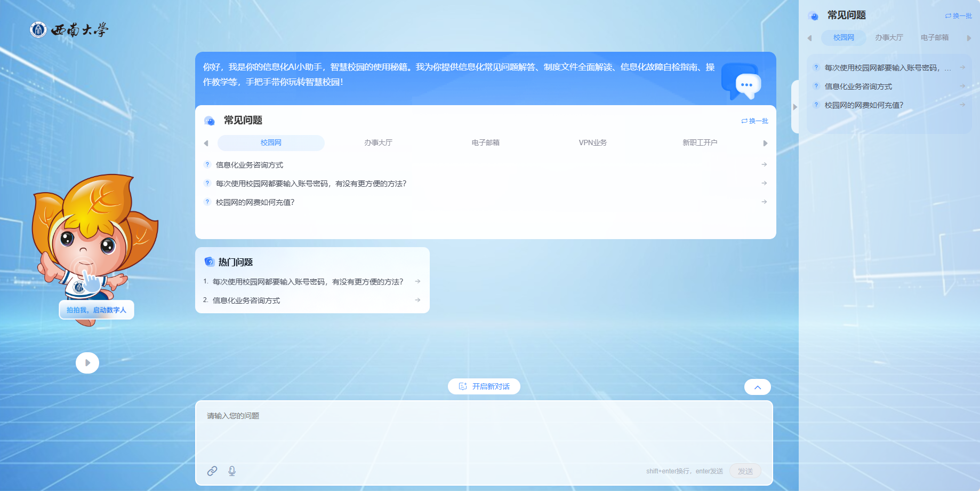Click the refresh icon next to sidebar 换一批
Viewport: 980px width, 491px height.
948,16
